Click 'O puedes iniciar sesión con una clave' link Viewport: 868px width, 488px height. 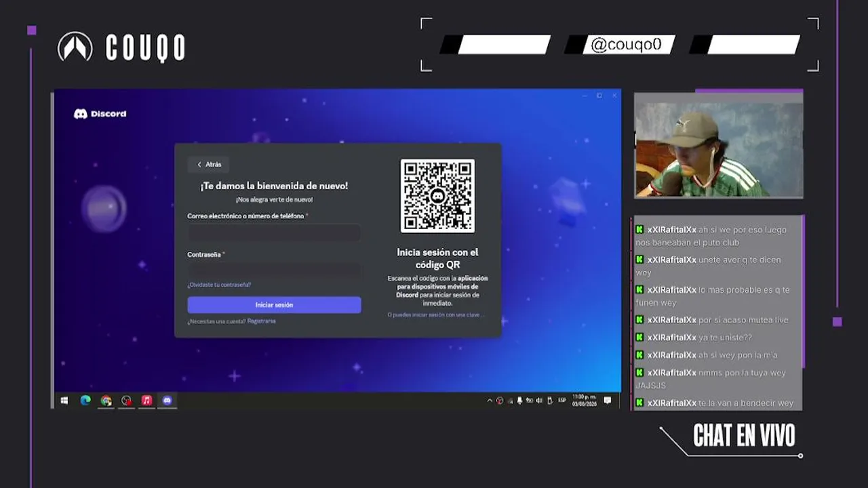point(436,315)
